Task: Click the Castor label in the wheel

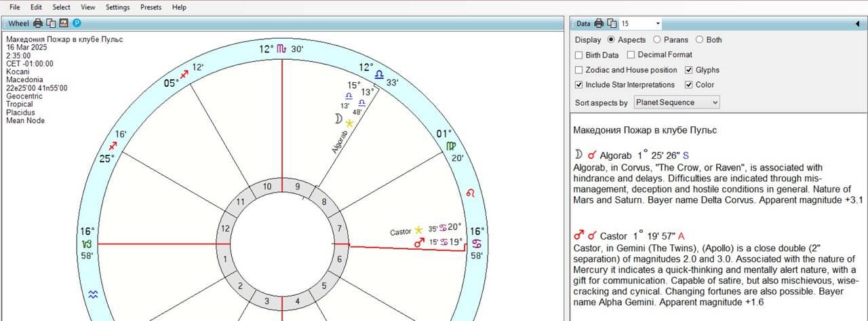Action: coord(401,232)
